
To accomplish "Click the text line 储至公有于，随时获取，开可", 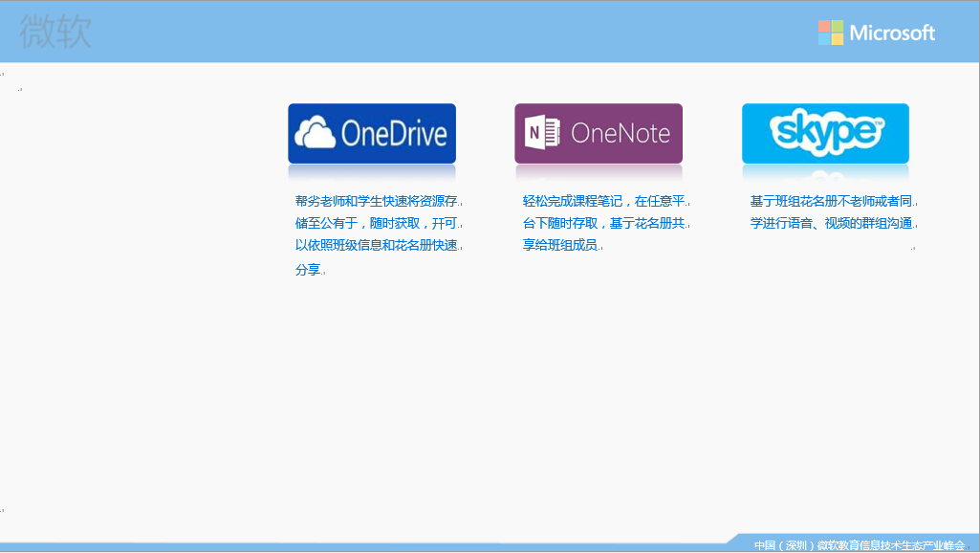I will 377,223.
